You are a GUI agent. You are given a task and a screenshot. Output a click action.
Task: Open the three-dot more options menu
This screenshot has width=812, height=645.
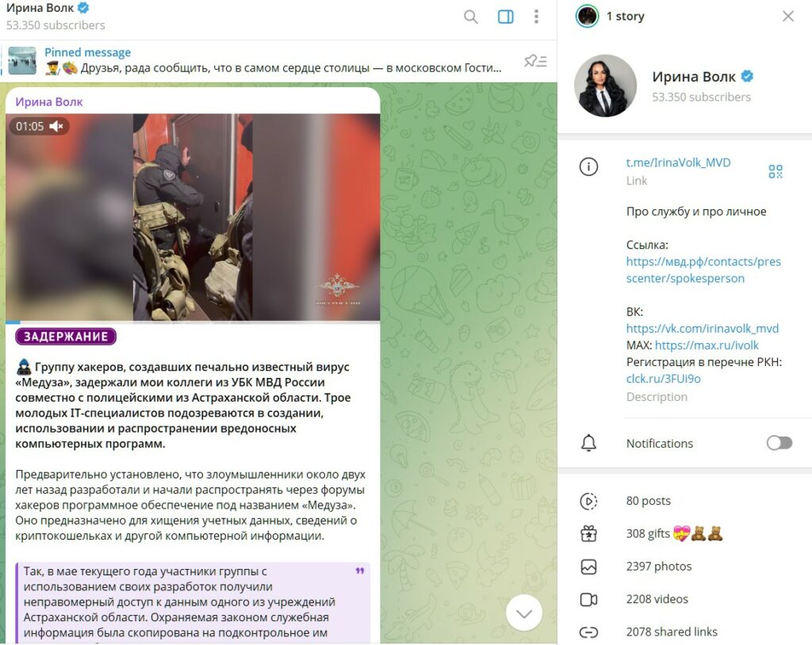pyautogui.click(x=536, y=17)
